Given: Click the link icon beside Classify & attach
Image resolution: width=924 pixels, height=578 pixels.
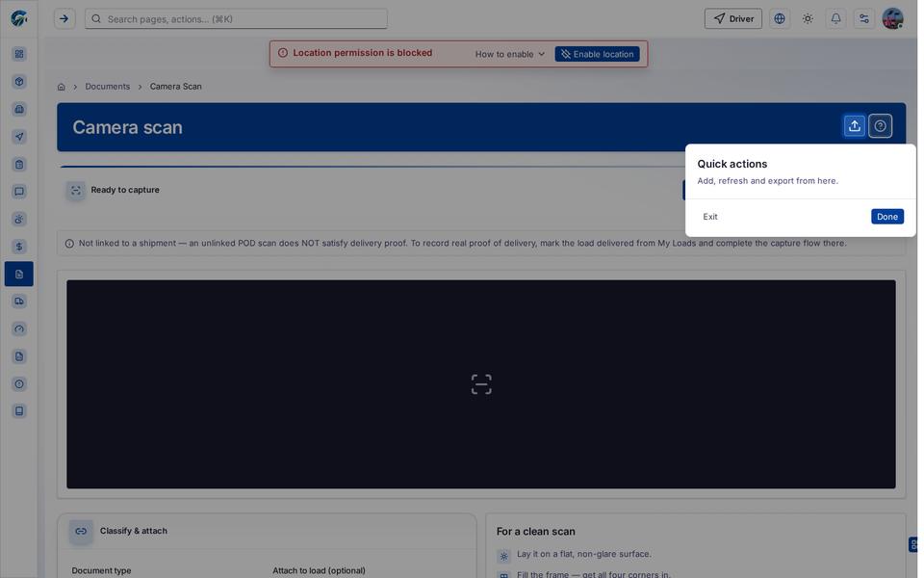Looking at the screenshot, I should 81,531.
